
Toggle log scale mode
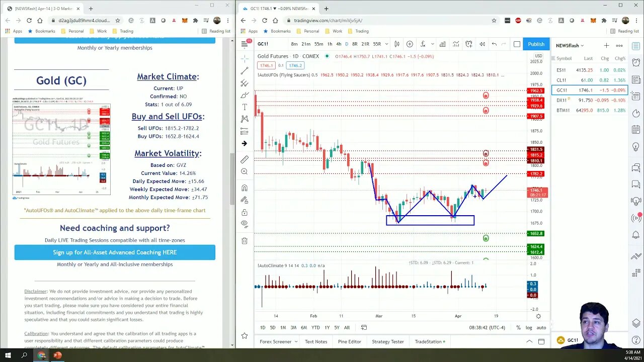click(x=529, y=327)
